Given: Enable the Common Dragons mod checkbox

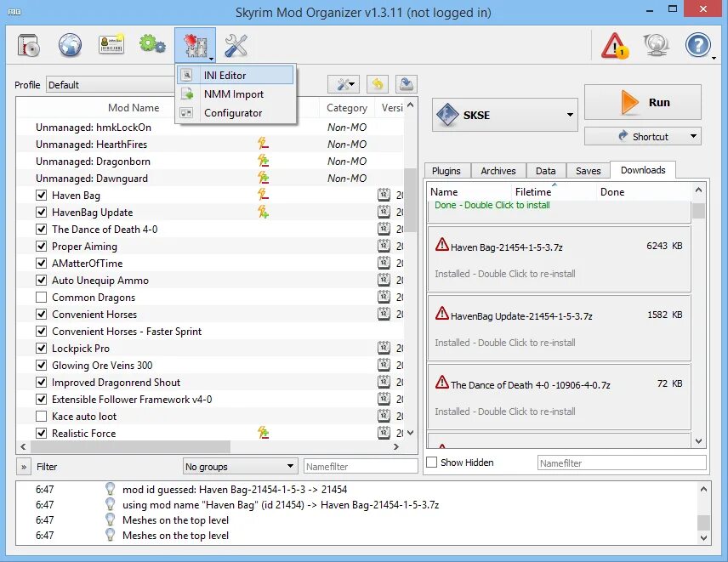Looking at the screenshot, I should point(42,297).
